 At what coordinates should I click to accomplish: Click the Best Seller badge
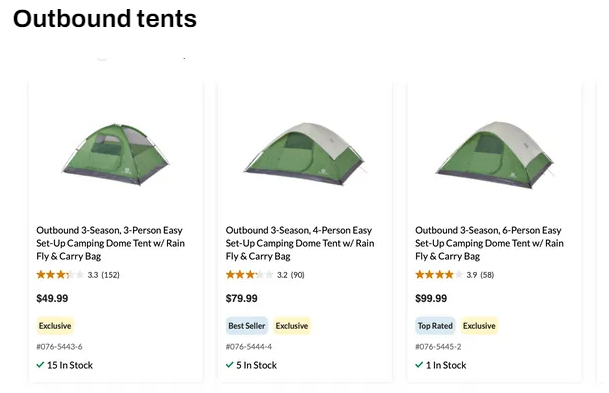click(247, 326)
